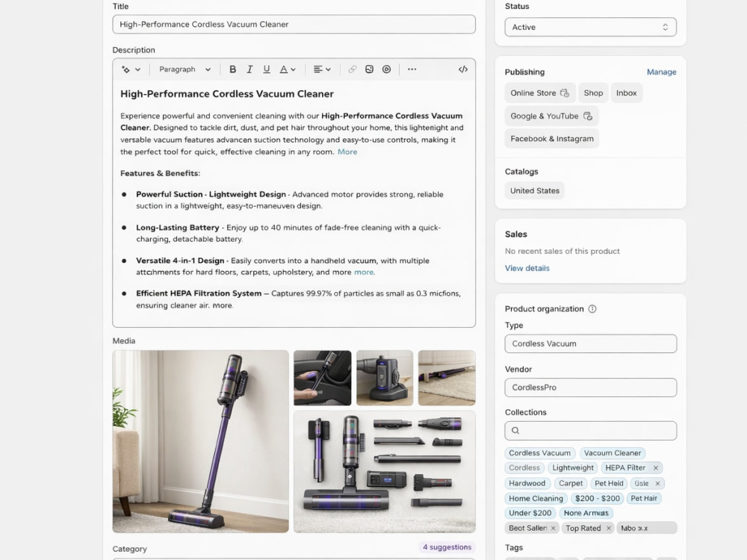Toggle underline formatting
This screenshot has width=747, height=560.
click(x=267, y=69)
